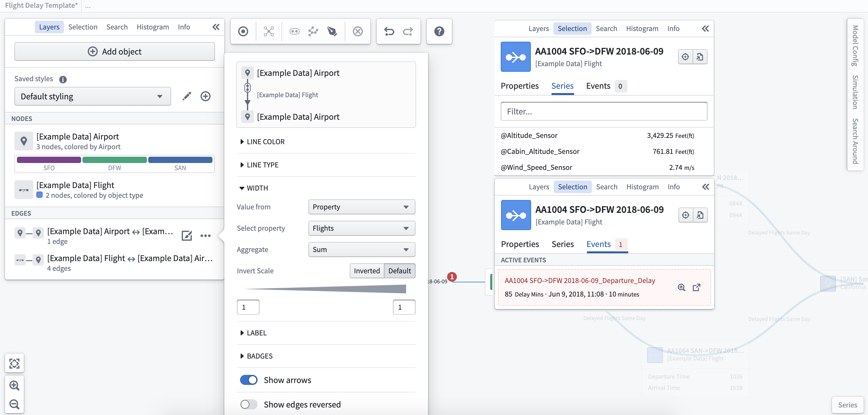
Task: Edit the saved style with pencil icon
Action: 187,96
